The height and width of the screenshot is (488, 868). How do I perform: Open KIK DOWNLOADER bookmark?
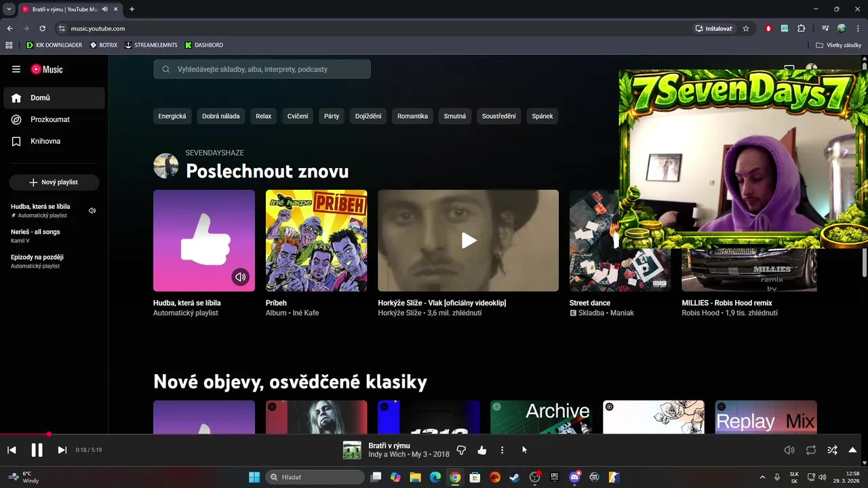tap(54, 45)
